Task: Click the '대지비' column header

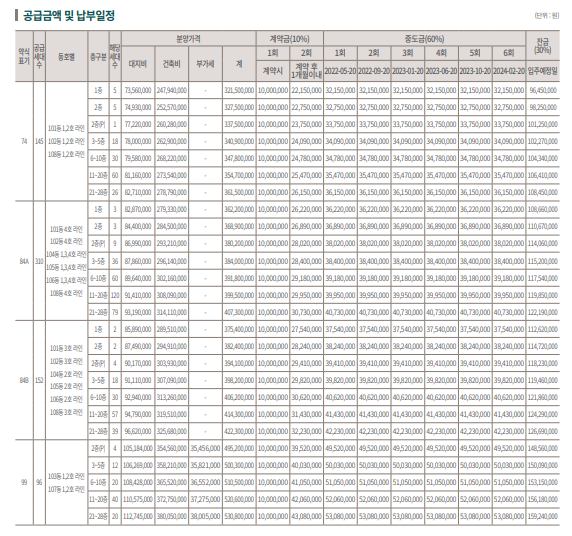Action: 138,64
